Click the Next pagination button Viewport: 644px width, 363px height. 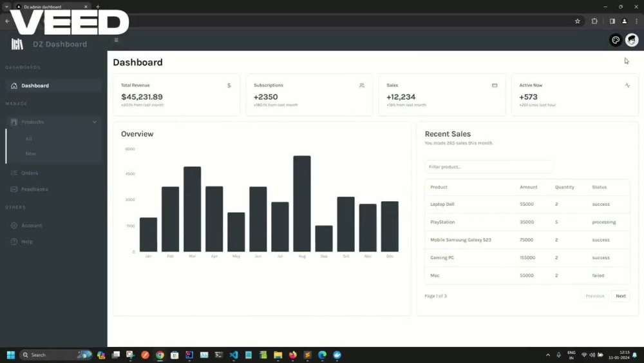click(x=621, y=296)
